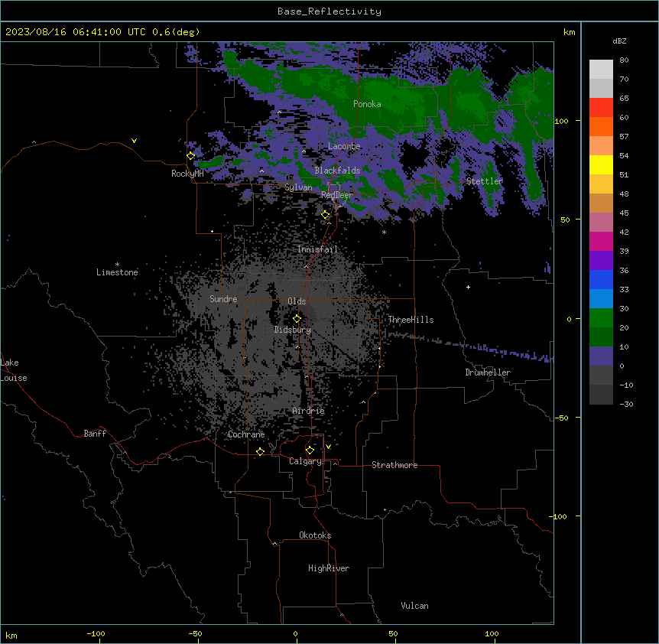Click the 0 tick on bottom axis
659x644 pixels.
(295, 633)
